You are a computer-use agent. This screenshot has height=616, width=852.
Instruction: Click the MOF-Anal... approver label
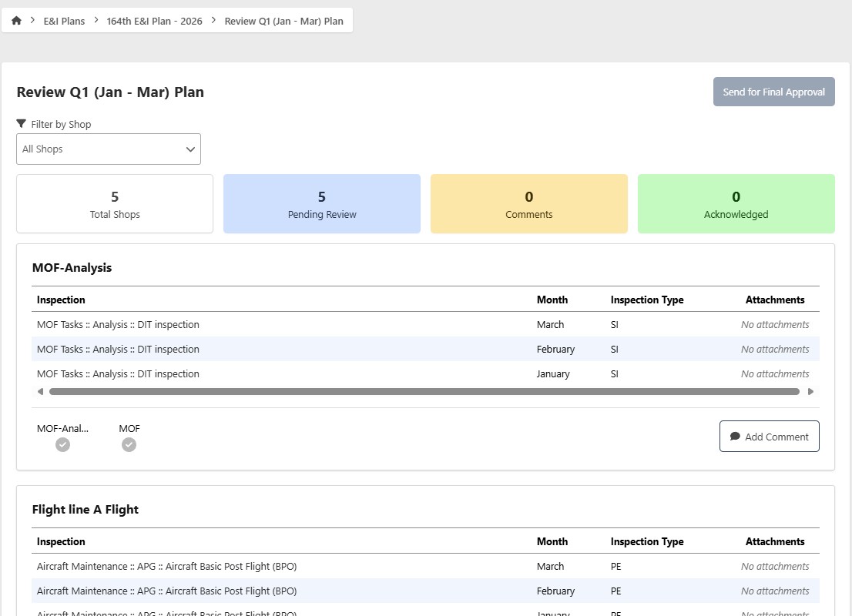(x=62, y=429)
